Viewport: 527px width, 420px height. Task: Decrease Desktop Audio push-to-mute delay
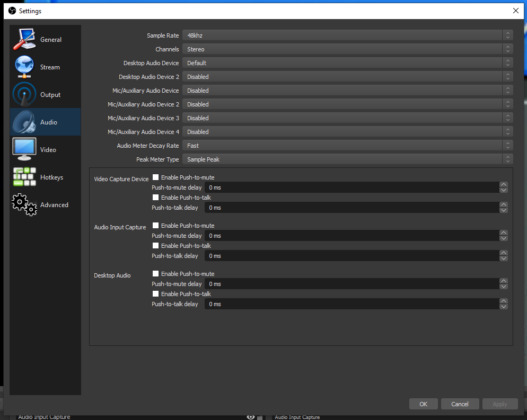pos(503,287)
